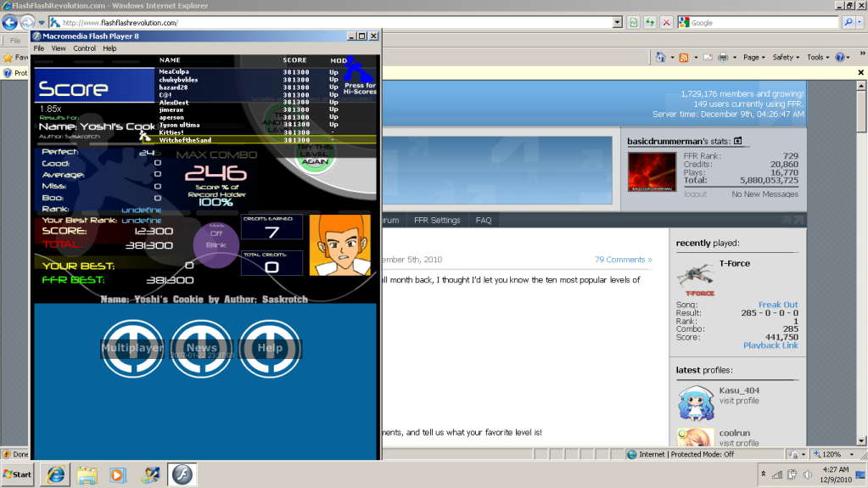The height and width of the screenshot is (488, 868).
Task: Open the Control menu in Flash Player
Action: click(84, 48)
